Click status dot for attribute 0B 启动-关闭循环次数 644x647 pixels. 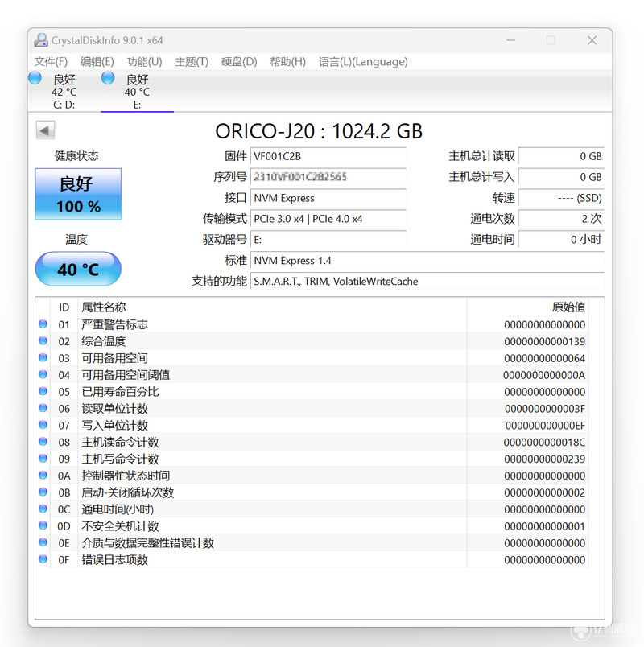click(x=43, y=492)
